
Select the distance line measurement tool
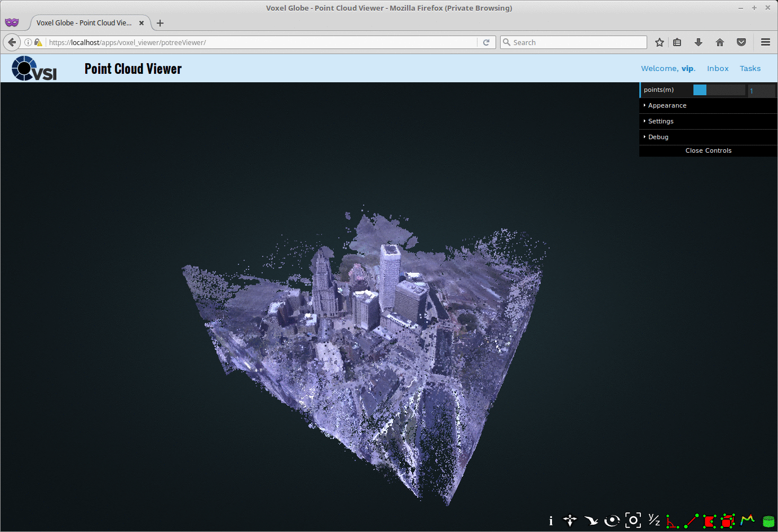pyautogui.click(x=691, y=521)
